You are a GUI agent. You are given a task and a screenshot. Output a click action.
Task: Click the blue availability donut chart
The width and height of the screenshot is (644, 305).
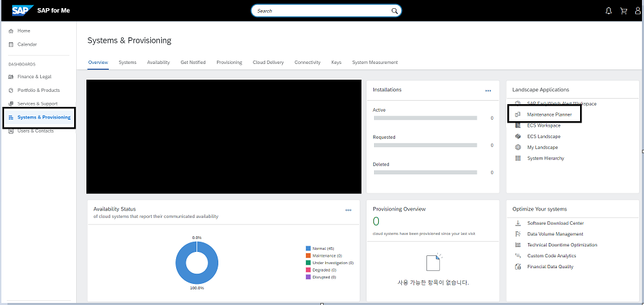(197, 263)
